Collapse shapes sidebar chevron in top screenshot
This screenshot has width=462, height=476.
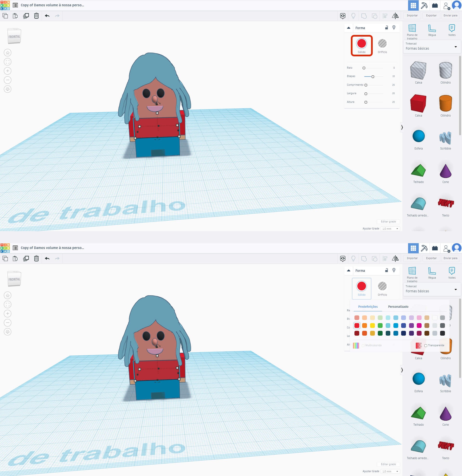click(x=402, y=127)
